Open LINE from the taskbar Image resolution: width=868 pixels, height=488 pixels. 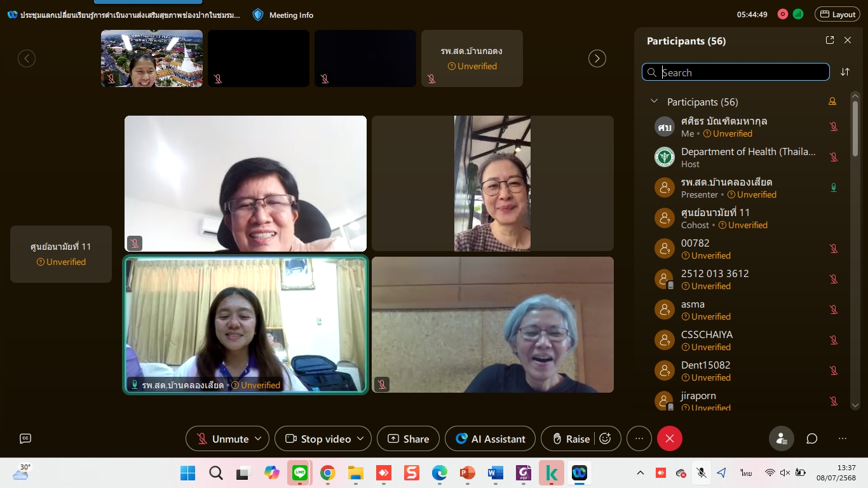tap(299, 473)
